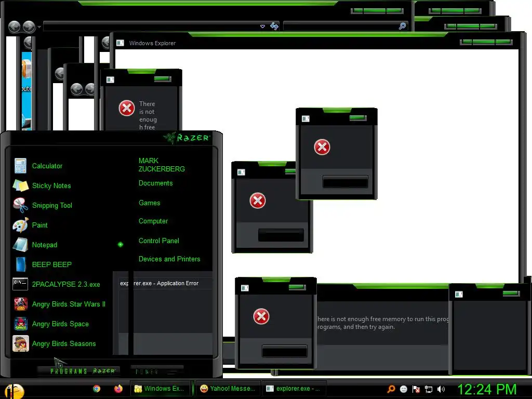Open Documents from the start menu

(x=155, y=183)
